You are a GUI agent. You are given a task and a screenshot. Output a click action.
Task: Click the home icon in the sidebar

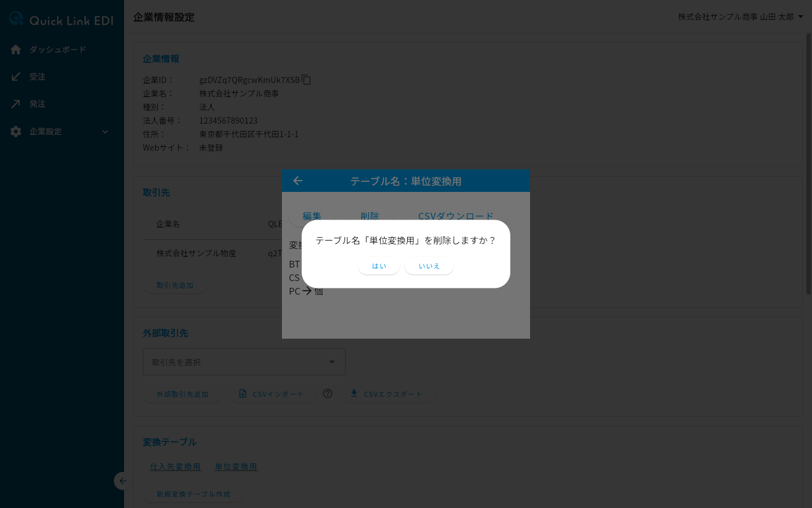tap(16, 50)
